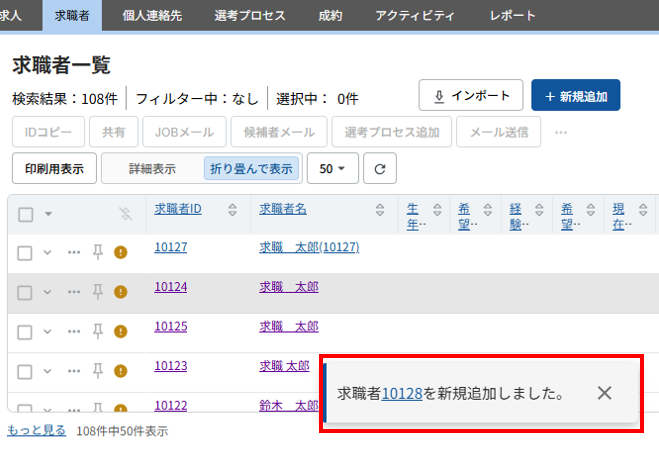Viewport: 659px width, 459px height.
Task: Click the refresh list icon button
Action: point(380,169)
